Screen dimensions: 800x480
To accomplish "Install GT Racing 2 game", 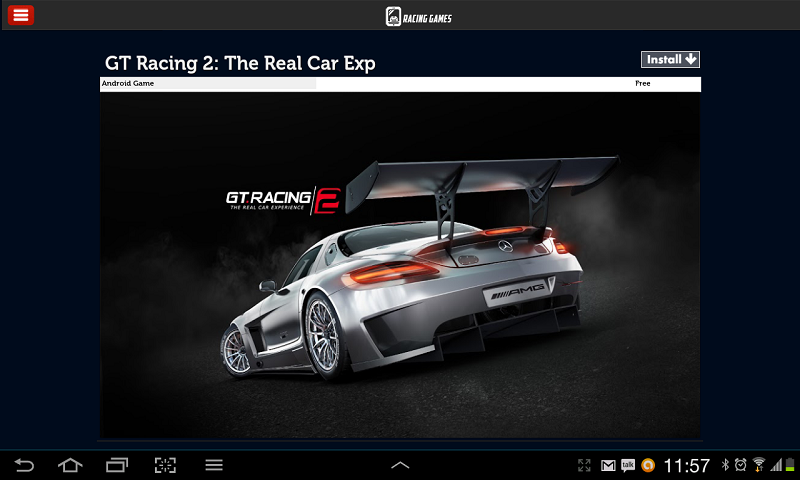I will 670,60.
